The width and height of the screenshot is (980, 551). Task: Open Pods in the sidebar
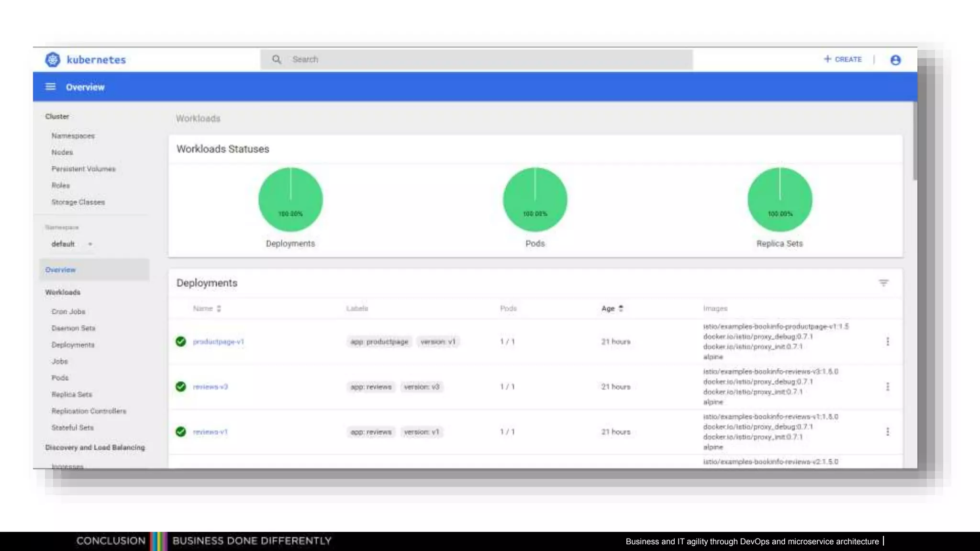60,378
